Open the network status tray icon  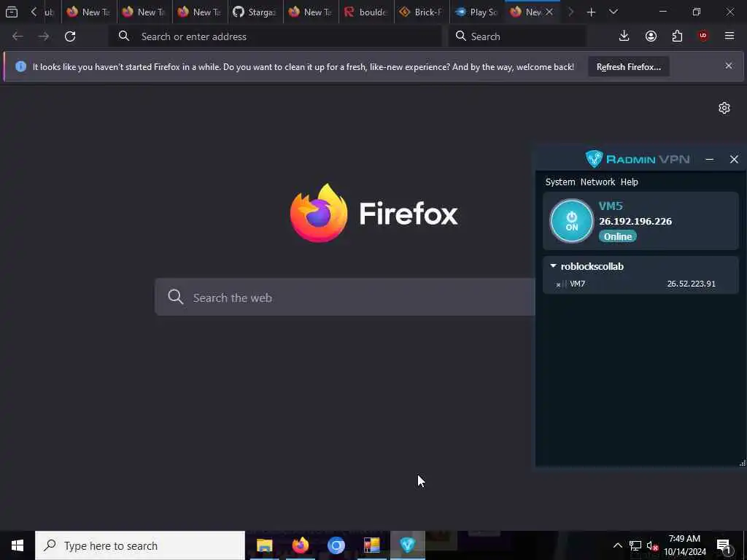pos(635,545)
